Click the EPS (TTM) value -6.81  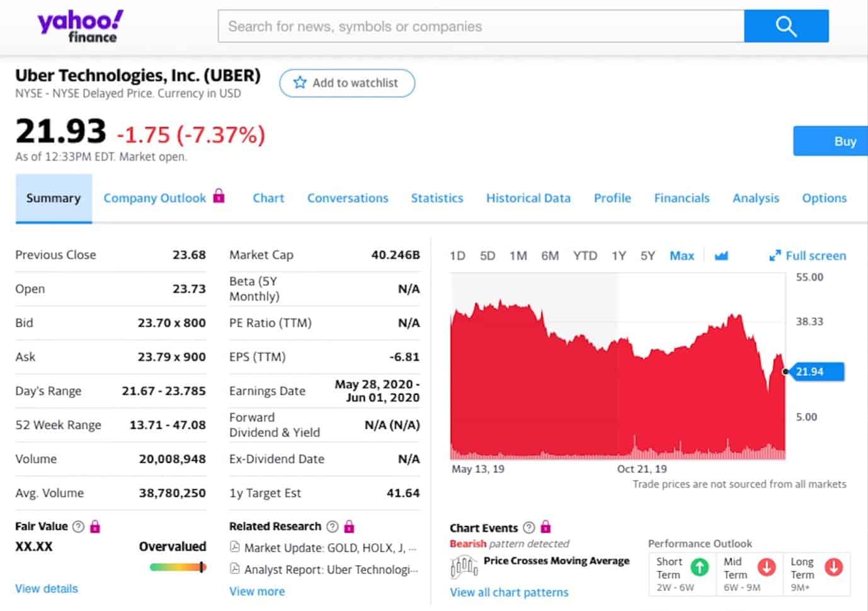[404, 357]
